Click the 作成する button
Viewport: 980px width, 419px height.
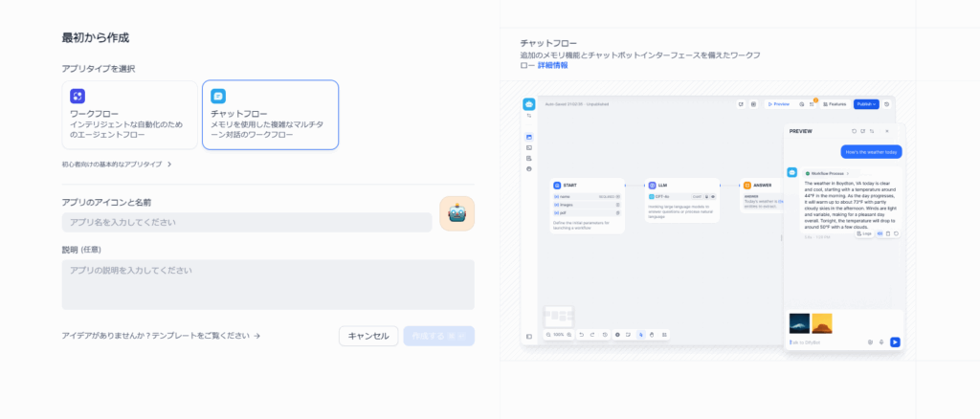click(438, 336)
